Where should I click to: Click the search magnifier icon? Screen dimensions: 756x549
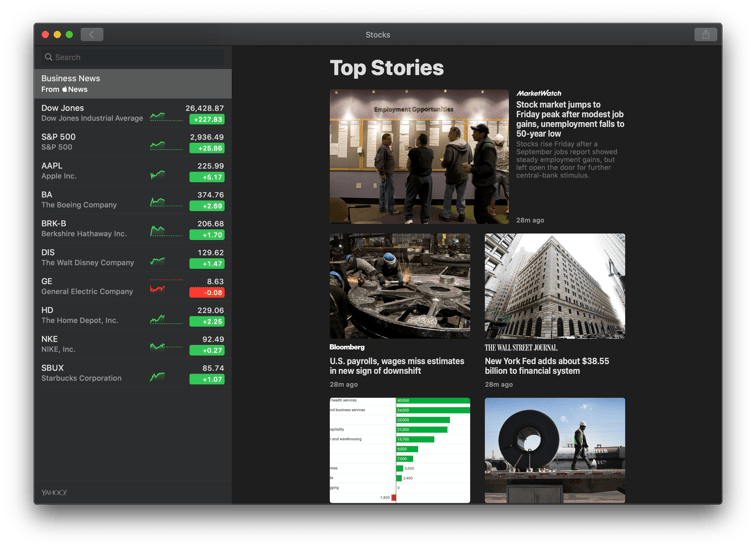pyautogui.click(x=48, y=57)
